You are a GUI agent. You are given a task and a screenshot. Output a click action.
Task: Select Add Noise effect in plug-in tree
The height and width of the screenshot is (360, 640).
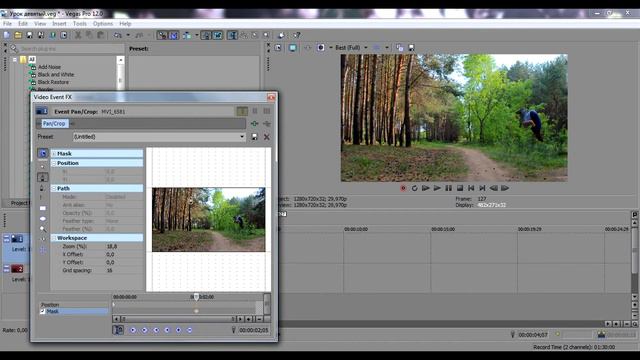(x=49, y=67)
